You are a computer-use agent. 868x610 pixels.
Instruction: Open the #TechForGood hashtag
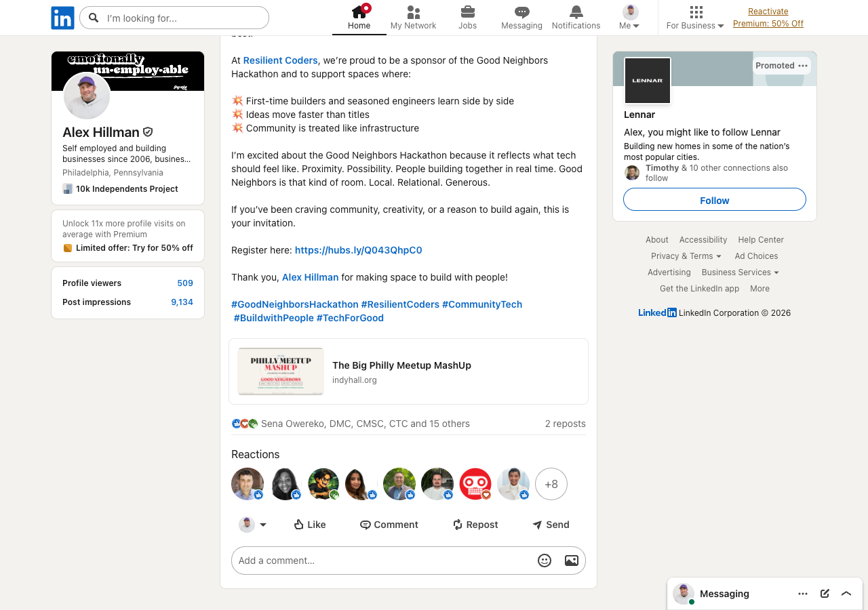(350, 318)
